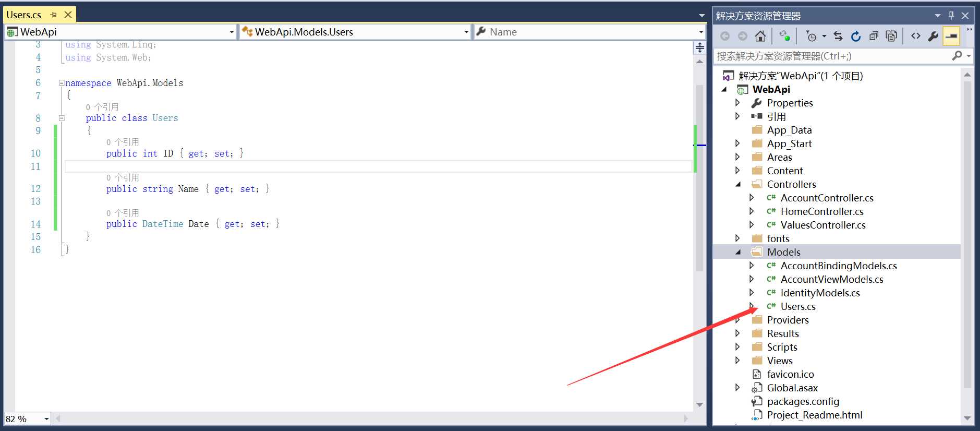Viewport: 980px width, 431px height.
Task: Click the 0 references link above Name property
Action: pos(123,177)
